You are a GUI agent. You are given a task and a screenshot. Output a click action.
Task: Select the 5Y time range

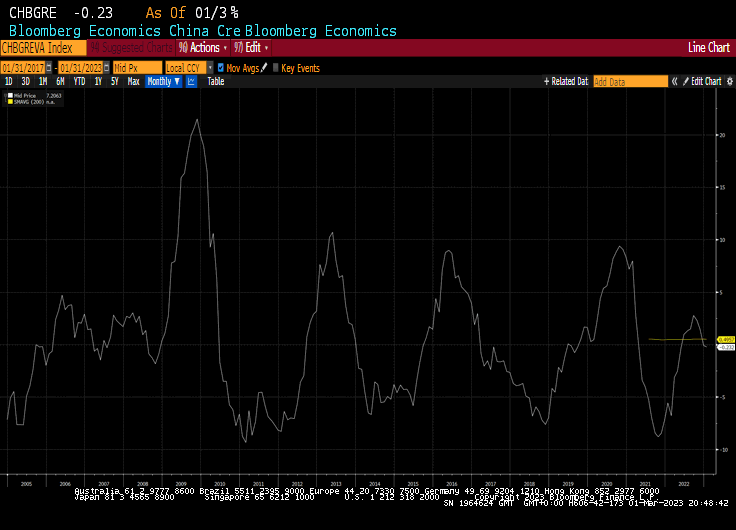click(114, 82)
